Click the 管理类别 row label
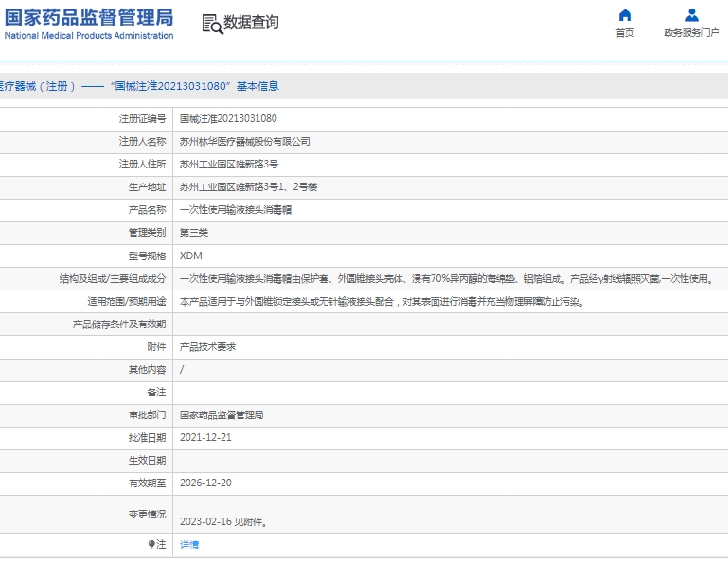The image size is (728, 562). pyautogui.click(x=147, y=233)
